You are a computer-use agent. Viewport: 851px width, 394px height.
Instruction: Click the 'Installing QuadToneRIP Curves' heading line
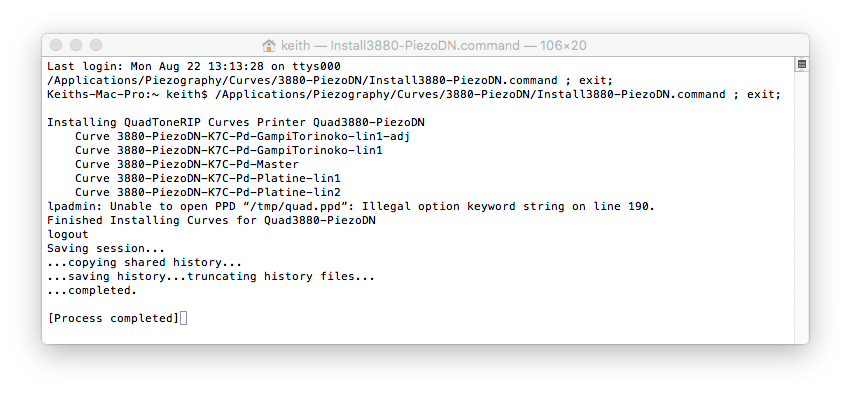tap(236, 123)
